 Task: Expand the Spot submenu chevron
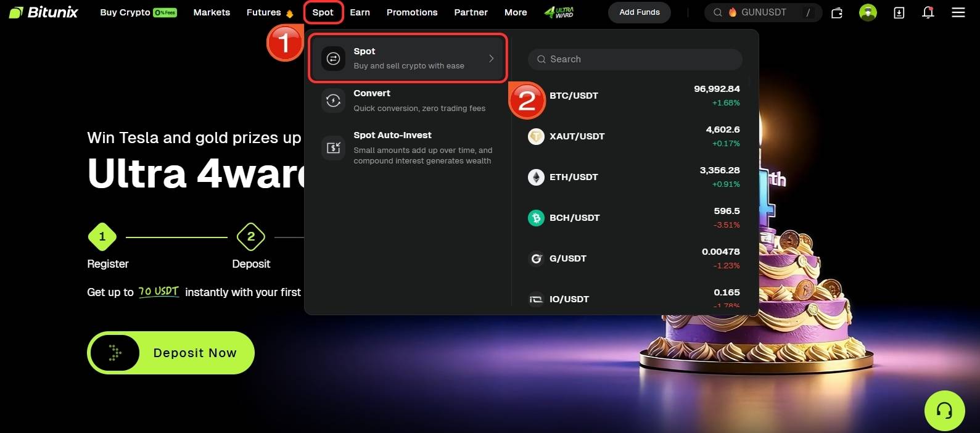491,59
